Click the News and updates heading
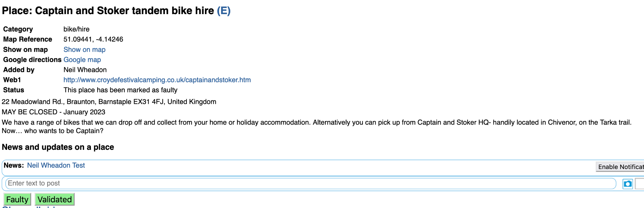The height and width of the screenshot is (208, 644). 58,147
